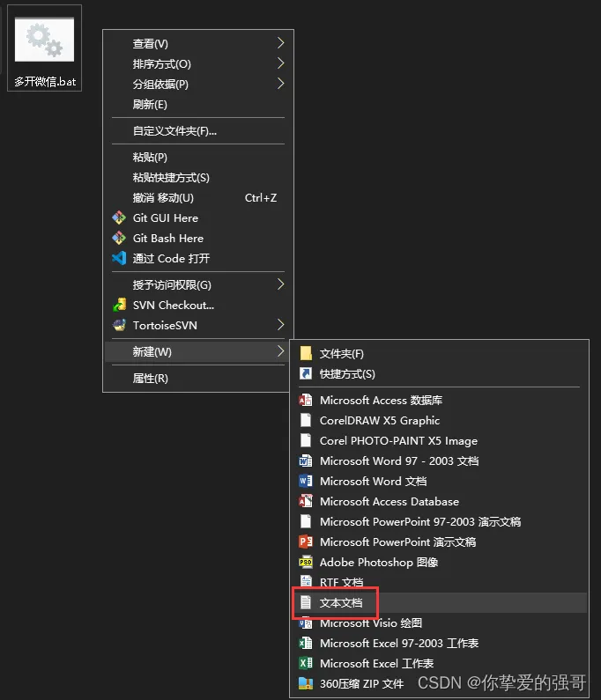Click the 文件夹(F) text label
The height and width of the screenshot is (700, 601).
(341, 354)
